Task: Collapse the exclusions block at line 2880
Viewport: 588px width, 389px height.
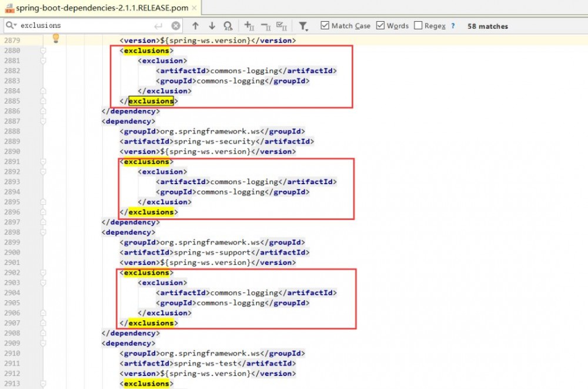Action: click(x=43, y=51)
